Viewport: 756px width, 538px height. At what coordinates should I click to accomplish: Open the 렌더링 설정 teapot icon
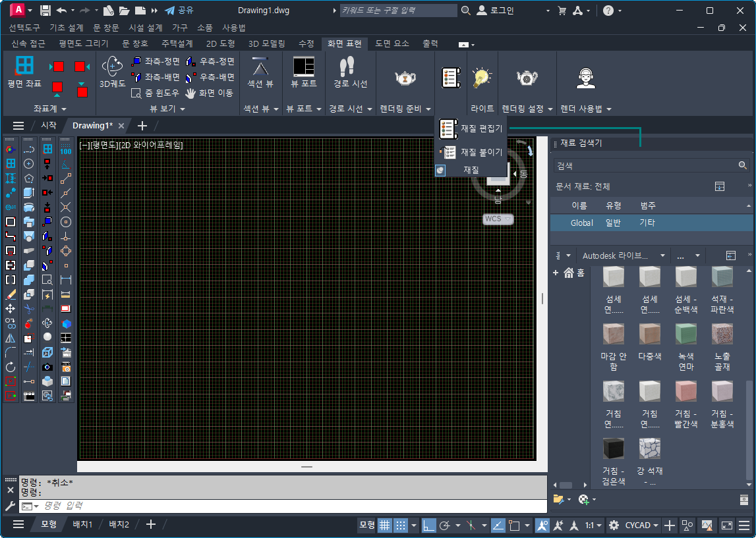coord(527,78)
